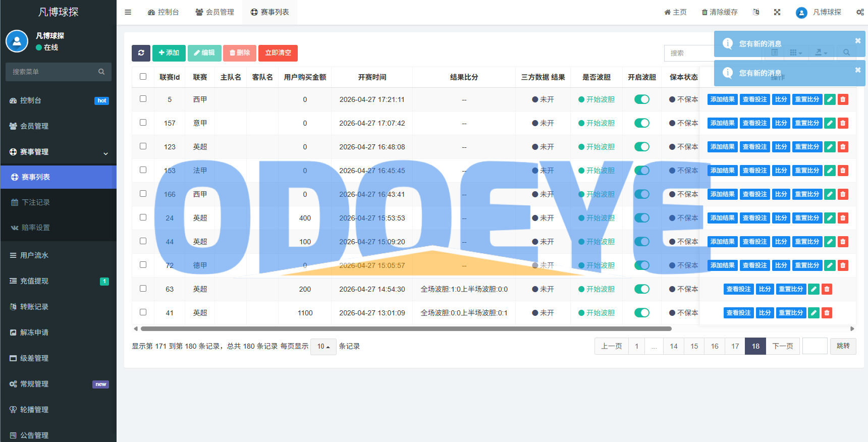Click green edit pencil icon for league id 157

tap(830, 123)
